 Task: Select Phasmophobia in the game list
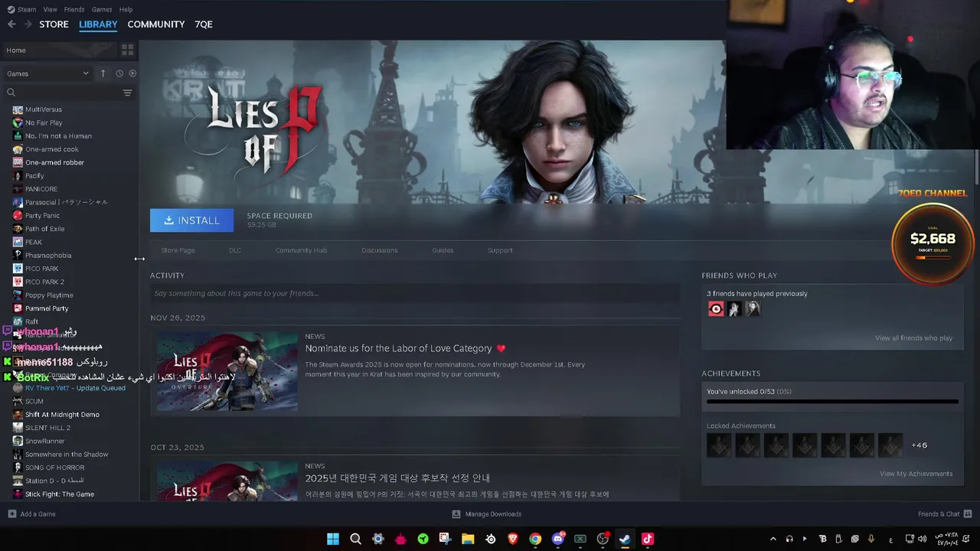click(x=47, y=256)
